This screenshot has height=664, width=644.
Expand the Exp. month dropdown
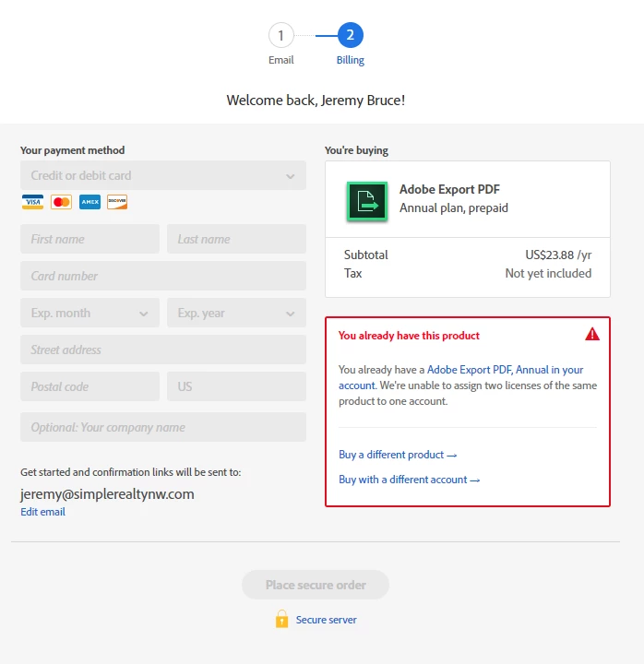coord(89,313)
